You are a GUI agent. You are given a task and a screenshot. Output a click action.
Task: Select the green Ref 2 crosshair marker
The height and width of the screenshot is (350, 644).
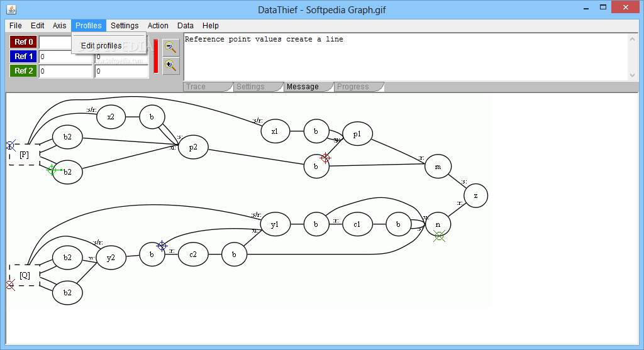(x=52, y=170)
